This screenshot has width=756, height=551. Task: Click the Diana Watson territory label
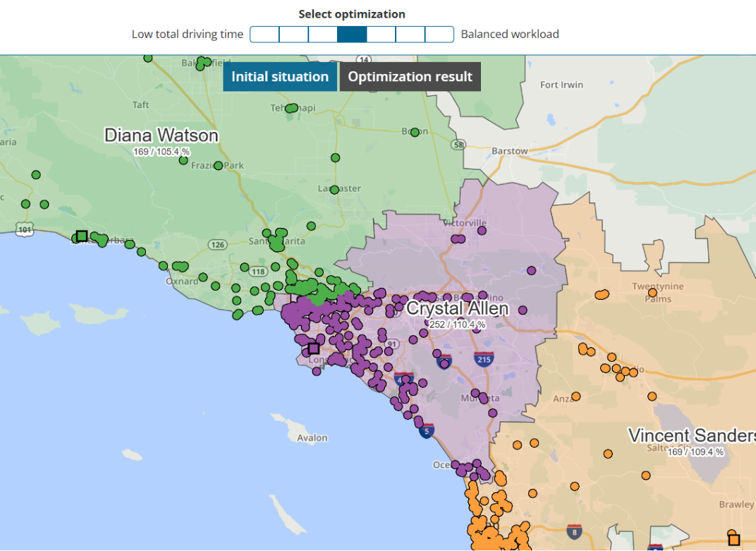[161, 135]
